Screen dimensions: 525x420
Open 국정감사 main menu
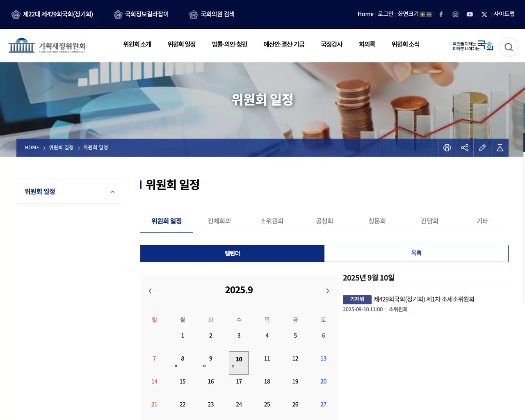(331, 44)
